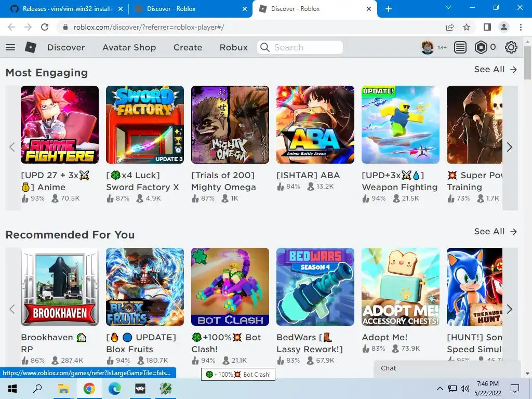Close the Releases vim tab

click(121, 9)
